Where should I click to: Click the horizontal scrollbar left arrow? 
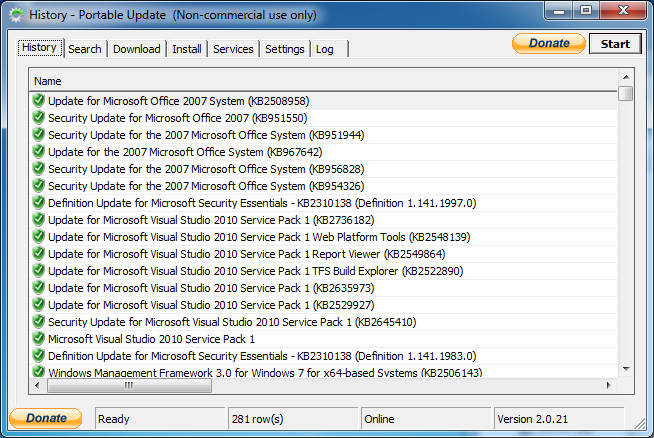coord(37,385)
